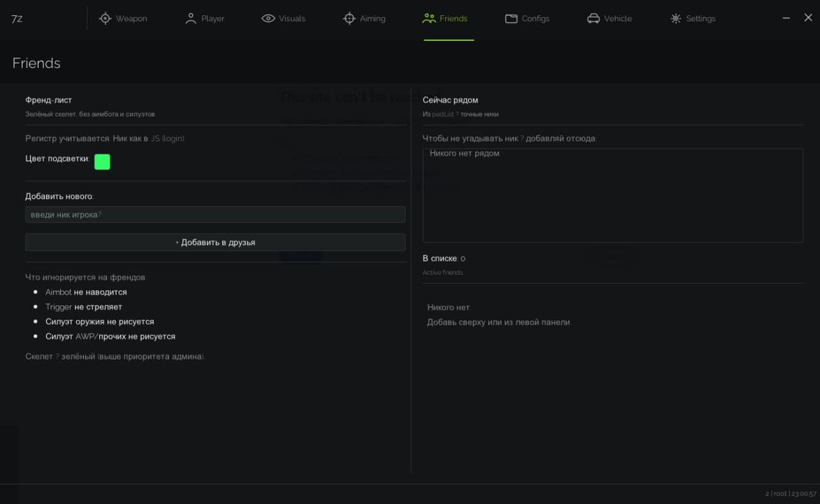
Task: Click the Weapon crosshair icon
Action: pos(105,19)
